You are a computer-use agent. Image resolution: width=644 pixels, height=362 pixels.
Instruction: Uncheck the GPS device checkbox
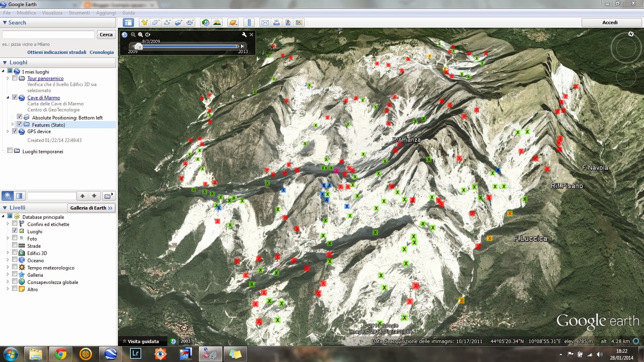click(x=14, y=131)
